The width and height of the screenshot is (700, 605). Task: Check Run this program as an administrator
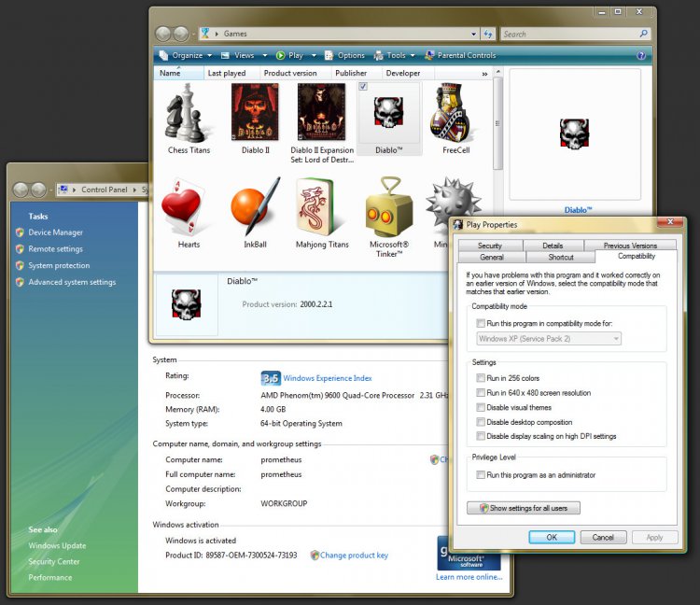tap(481, 475)
